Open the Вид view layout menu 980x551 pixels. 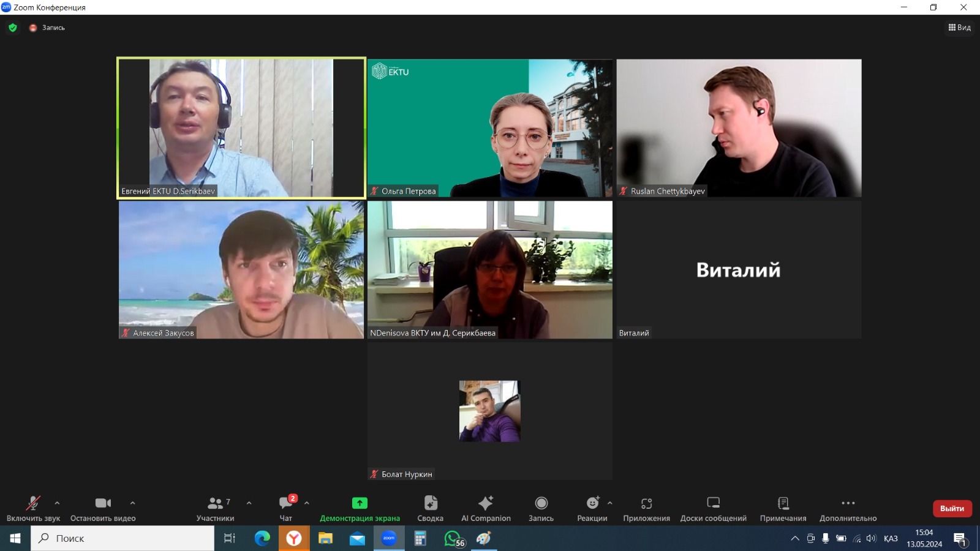tap(959, 28)
